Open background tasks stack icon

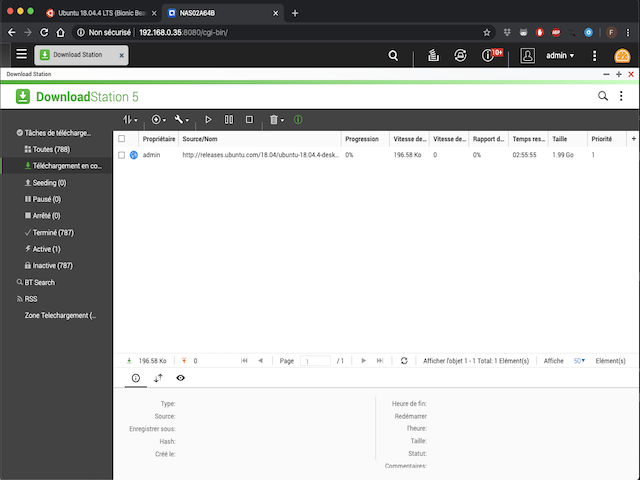pyautogui.click(x=433, y=55)
